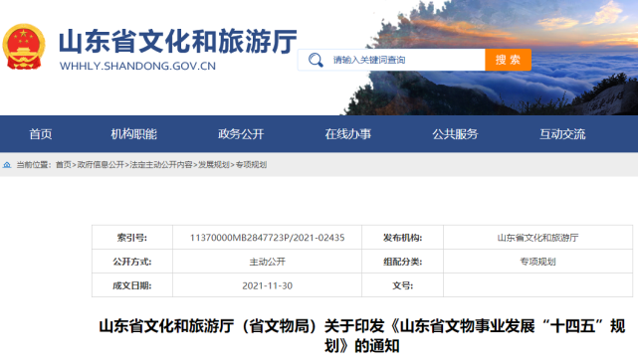638x364 pixels.
Task: Click the magnifier search icon
Action: click(316, 60)
